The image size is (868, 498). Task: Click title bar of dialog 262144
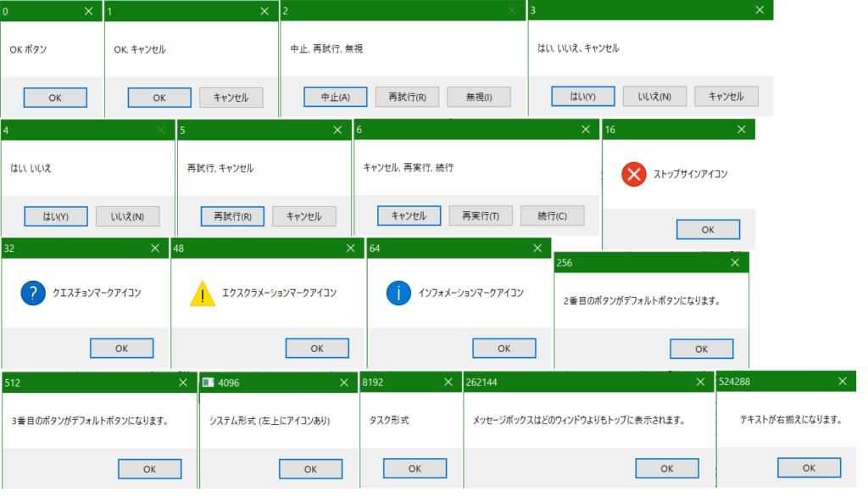(x=590, y=382)
